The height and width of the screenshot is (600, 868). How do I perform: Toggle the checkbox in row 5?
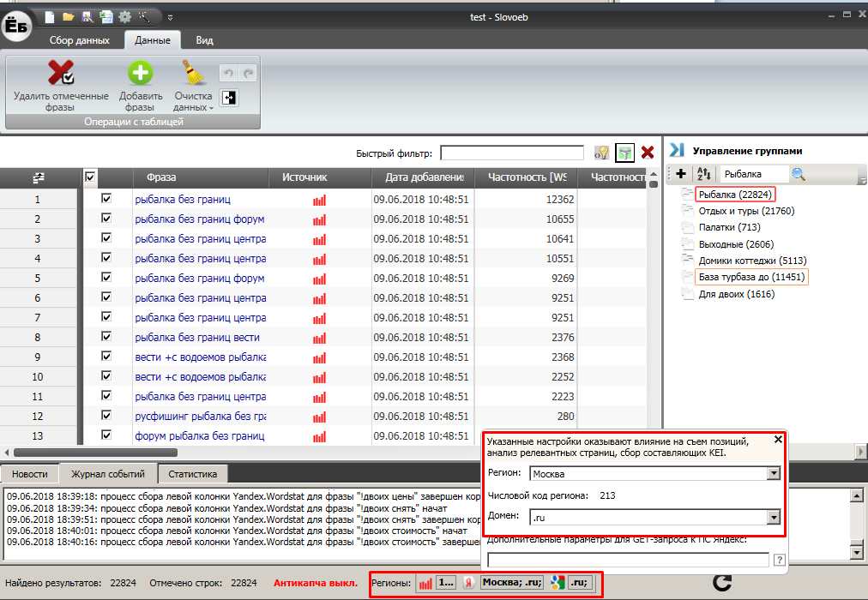click(x=106, y=277)
